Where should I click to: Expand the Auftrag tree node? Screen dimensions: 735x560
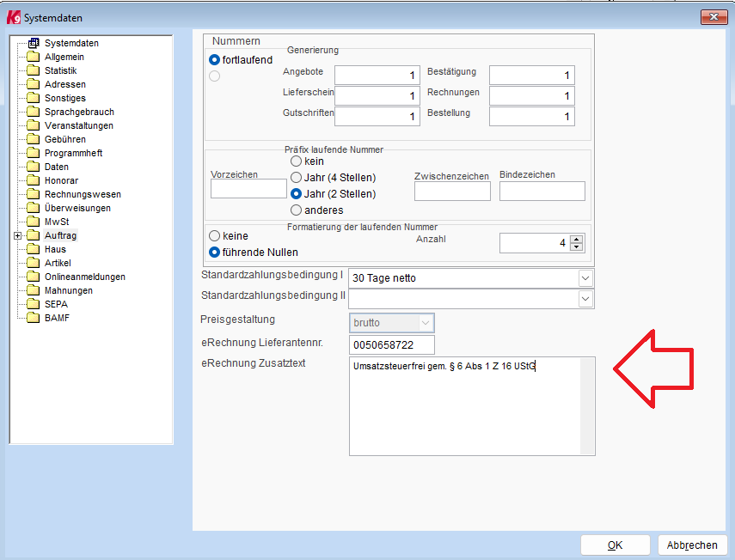click(17, 235)
